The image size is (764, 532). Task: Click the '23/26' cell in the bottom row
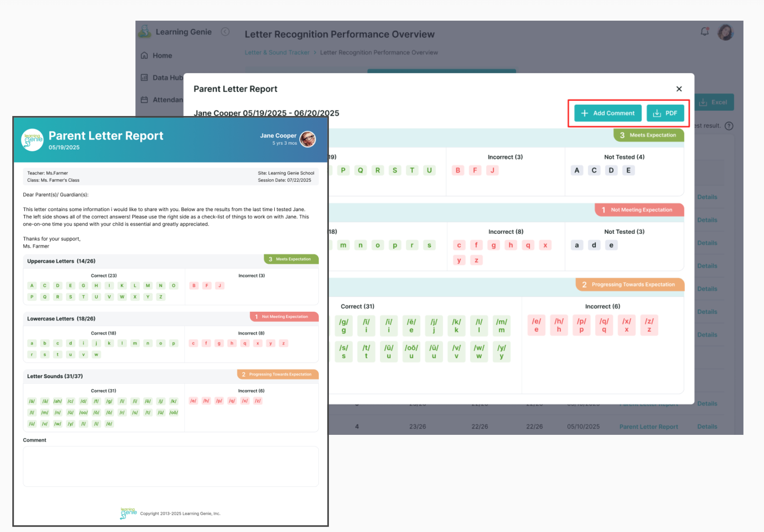(x=418, y=426)
